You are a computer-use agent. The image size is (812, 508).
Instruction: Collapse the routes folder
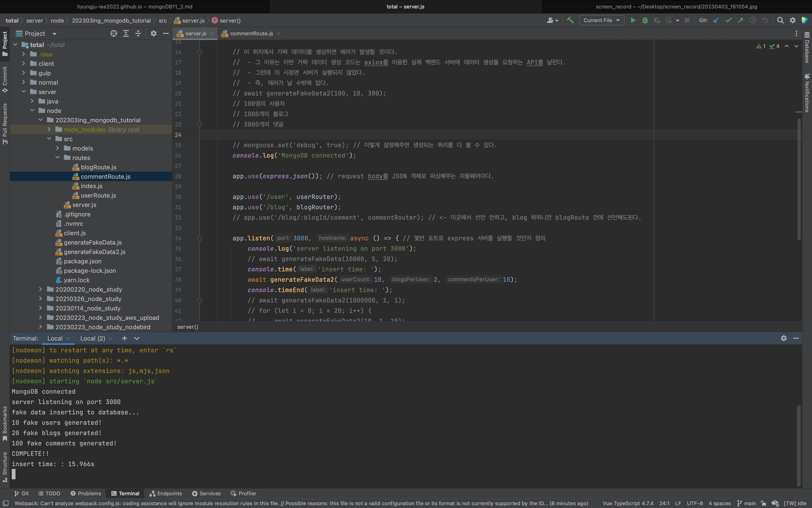tap(57, 158)
